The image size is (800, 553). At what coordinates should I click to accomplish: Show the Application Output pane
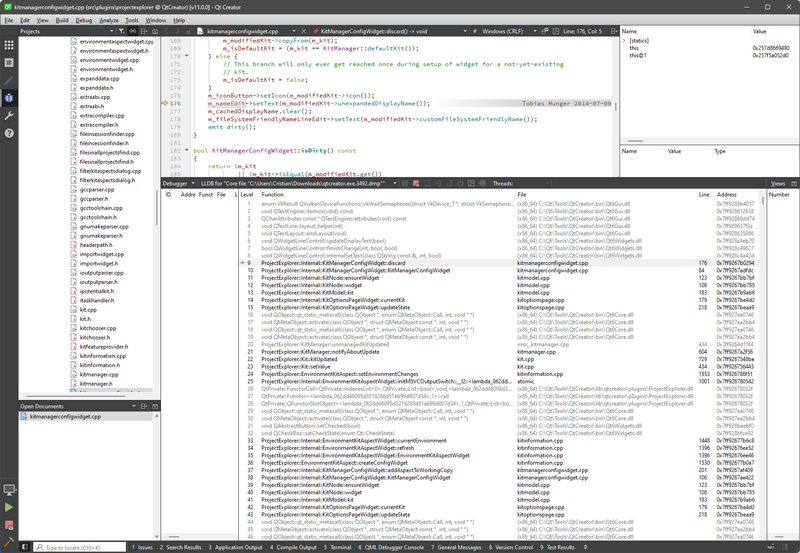point(235,547)
